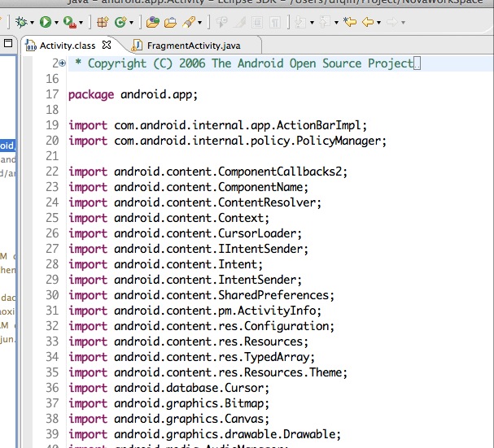The image size is (494, 448).
Task: Click the Activity.class file icon
Action: point(31,46)
